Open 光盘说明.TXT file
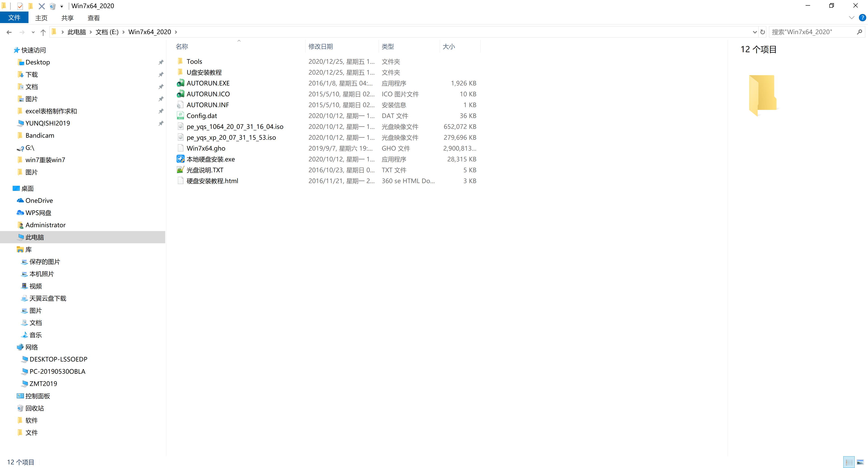This screenshot has height=468, width=868. point(205,169)
